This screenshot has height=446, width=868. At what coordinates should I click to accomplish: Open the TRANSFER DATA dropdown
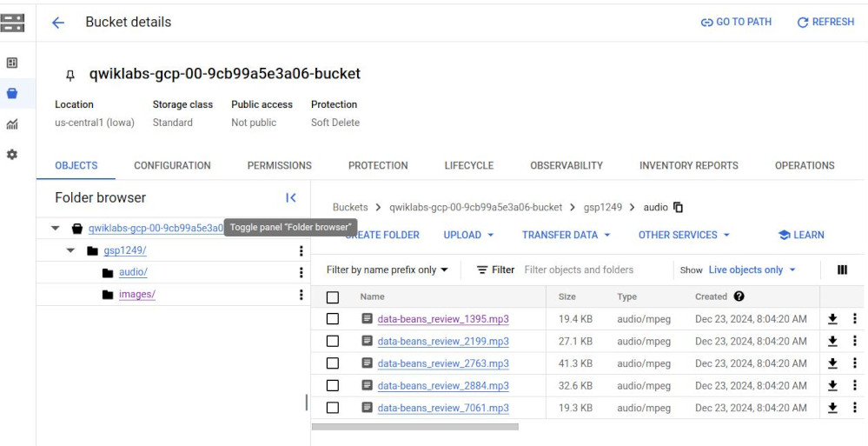pos(566,235)
